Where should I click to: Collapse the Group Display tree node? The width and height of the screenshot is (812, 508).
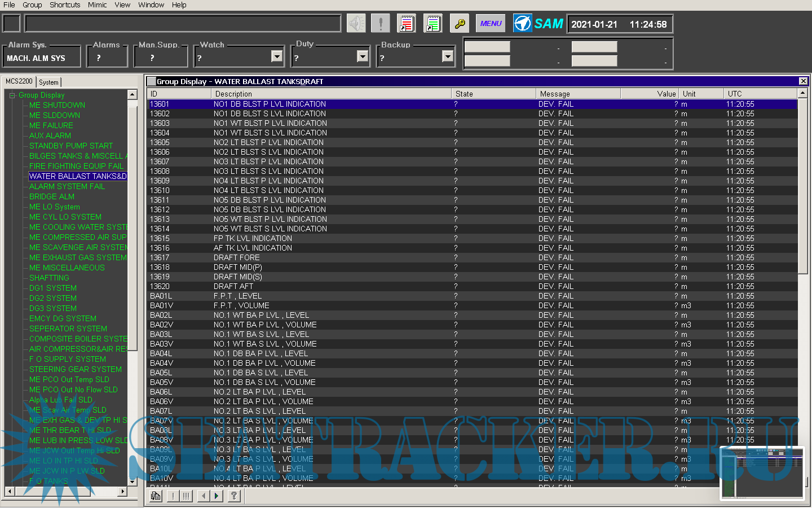pyautogui.click(x=12, y=95)
